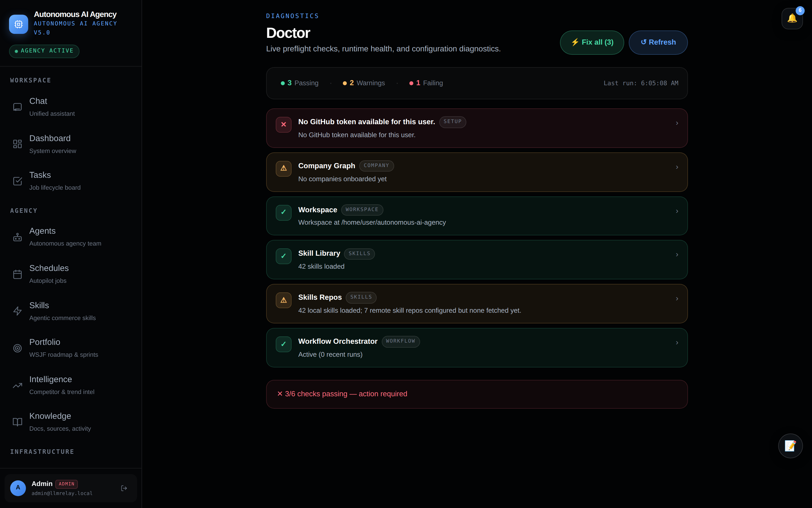This screenshot has width=812, height=508.
Task: Open Chat in the sidebar
Action: pyautogui.click(x=70, y=107)
